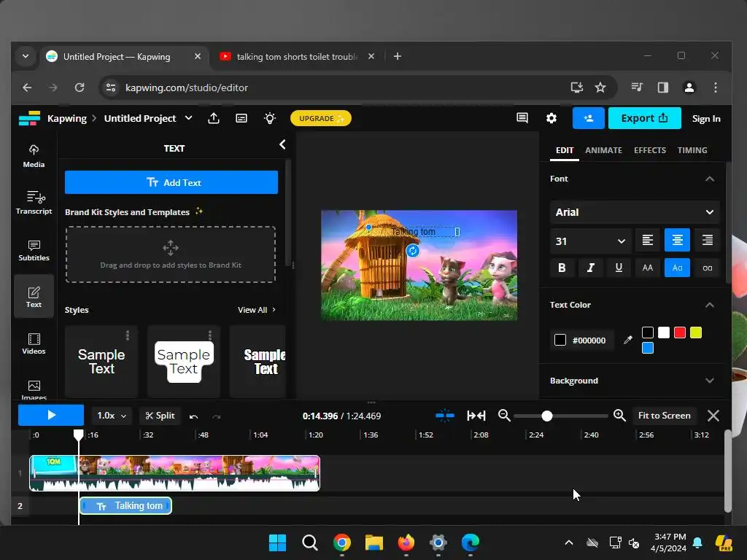Open the font size 31 dropdown

[590, 241]
